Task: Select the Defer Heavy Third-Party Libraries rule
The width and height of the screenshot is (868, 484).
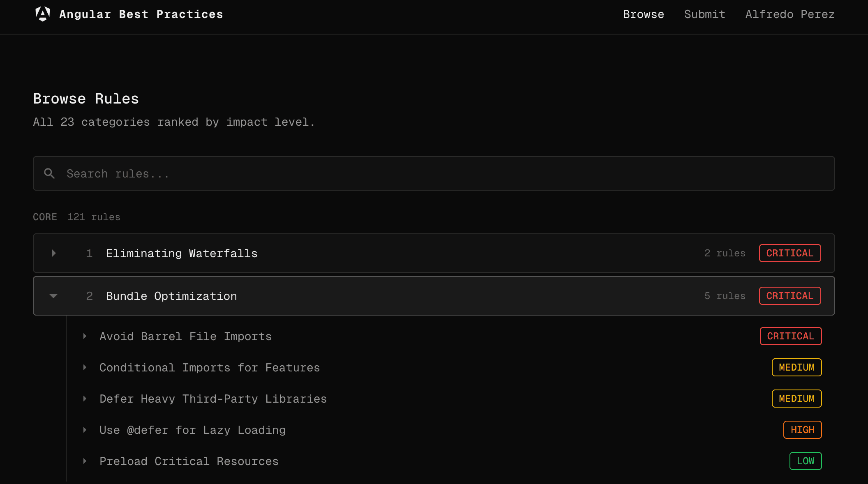Action: pyautogui.click(x=213, y=399)
